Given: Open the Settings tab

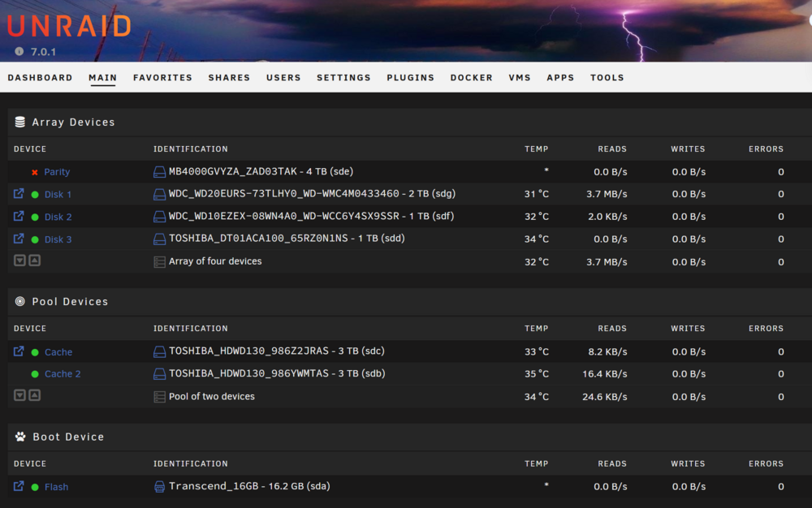Looking at the screenshot, I should pyautogui.click(x=343, y=78).
